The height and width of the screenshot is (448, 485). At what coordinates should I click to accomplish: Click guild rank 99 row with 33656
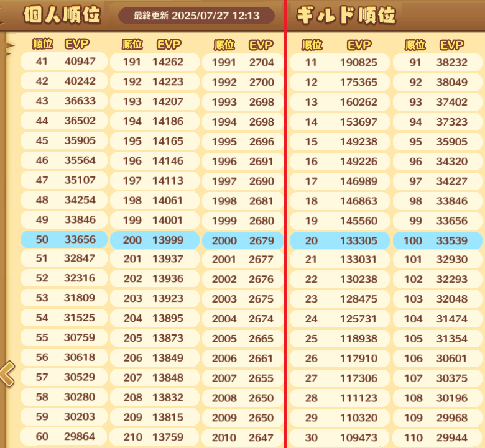click(x=438, y=221)
